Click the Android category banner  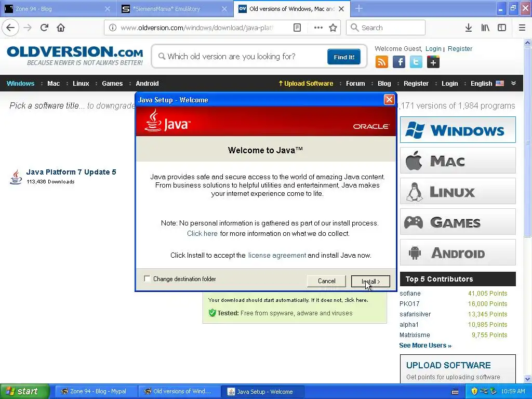point(458,252)
